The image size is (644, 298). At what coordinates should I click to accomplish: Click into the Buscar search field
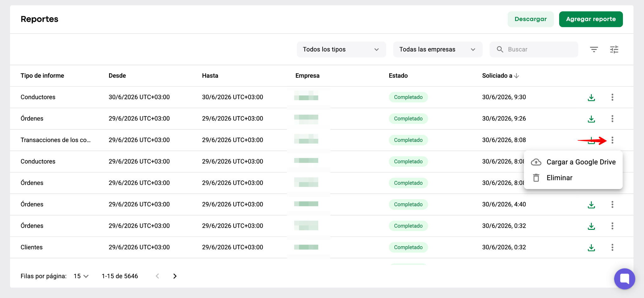(534, 49)
